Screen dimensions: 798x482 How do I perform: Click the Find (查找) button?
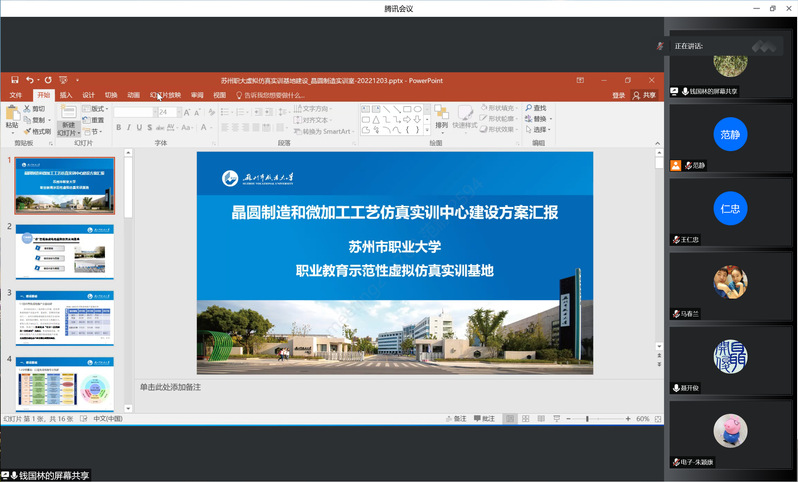click(536, 108)
